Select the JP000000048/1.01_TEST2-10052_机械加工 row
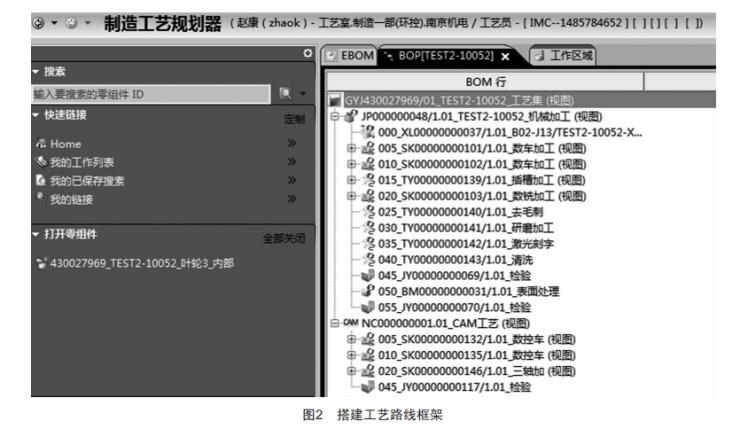This screenshot has width=740, height=429. (x=481, y=117)
